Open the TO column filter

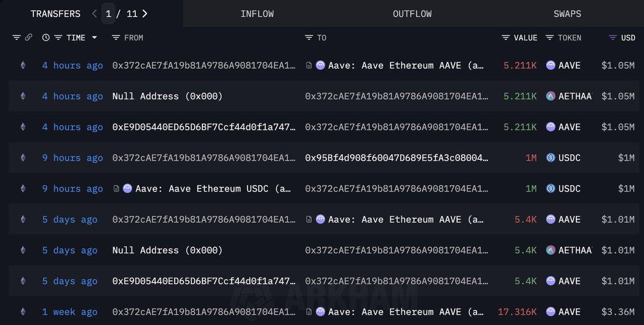tap(309, 38)
